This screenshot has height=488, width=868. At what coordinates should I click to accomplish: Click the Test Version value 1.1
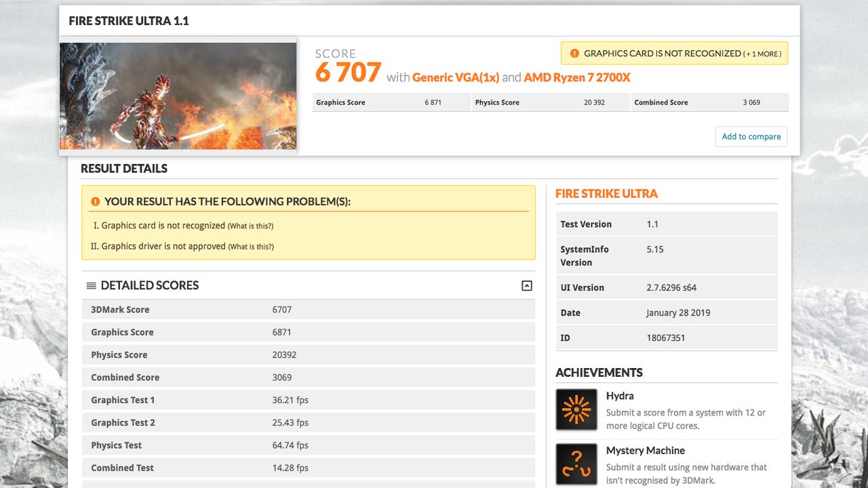(x=652, y=224)
